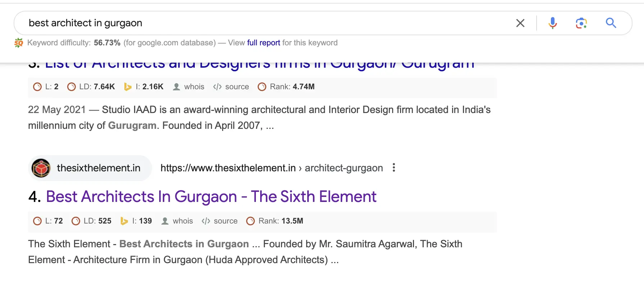This screenshot has width=644, height=293.
Task: Click the blue magnifier search icon
Action: click(x=611, y=23)
